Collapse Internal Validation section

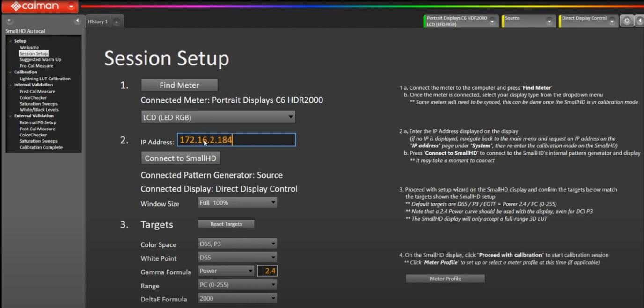click(10, 85)
